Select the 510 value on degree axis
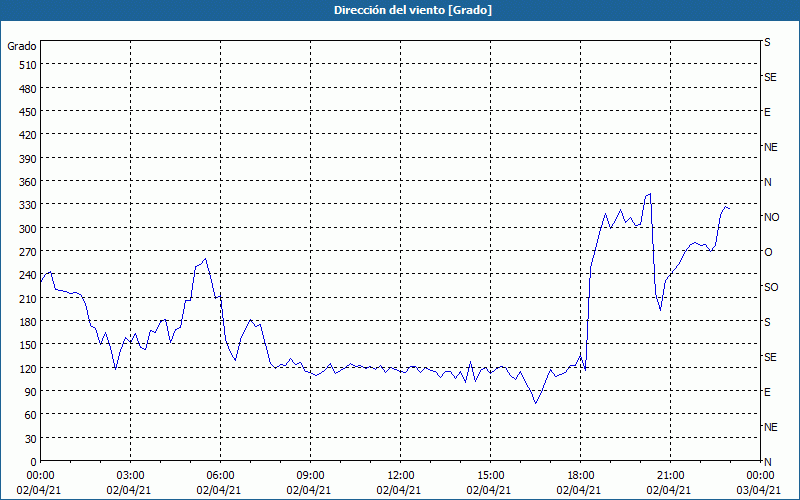 point(28,65)
